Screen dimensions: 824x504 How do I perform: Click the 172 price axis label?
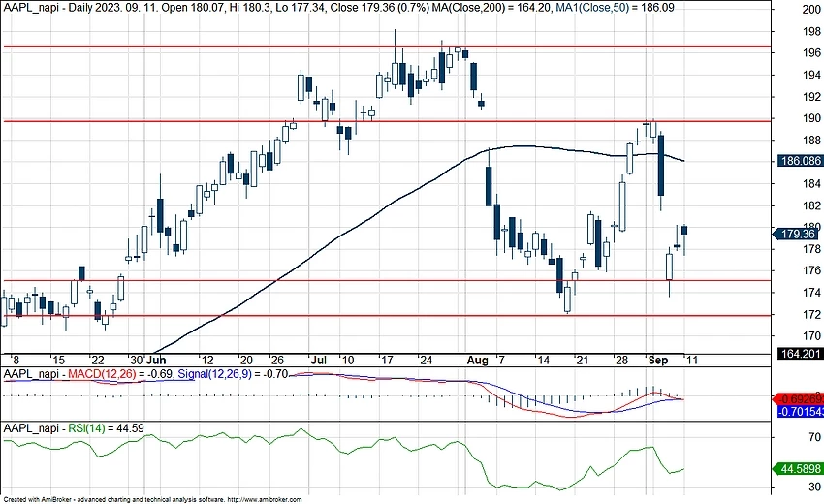(811, 314)
